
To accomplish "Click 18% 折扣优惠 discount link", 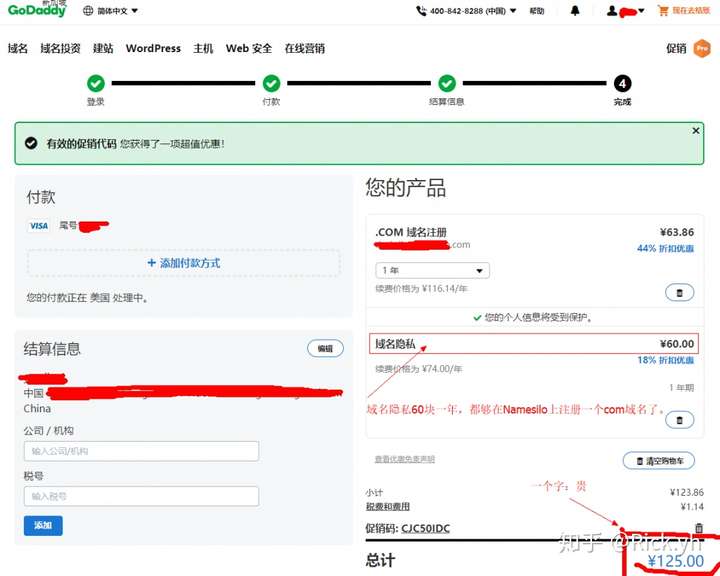I will (x=665, y=360).
